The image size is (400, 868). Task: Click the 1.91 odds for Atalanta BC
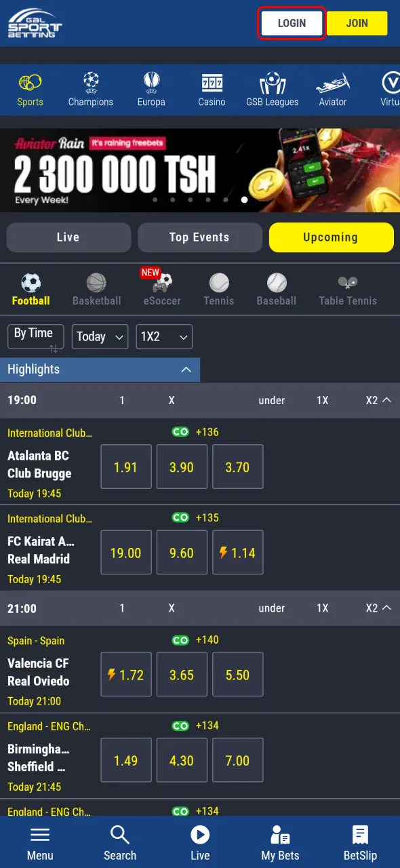click(125, 467)
